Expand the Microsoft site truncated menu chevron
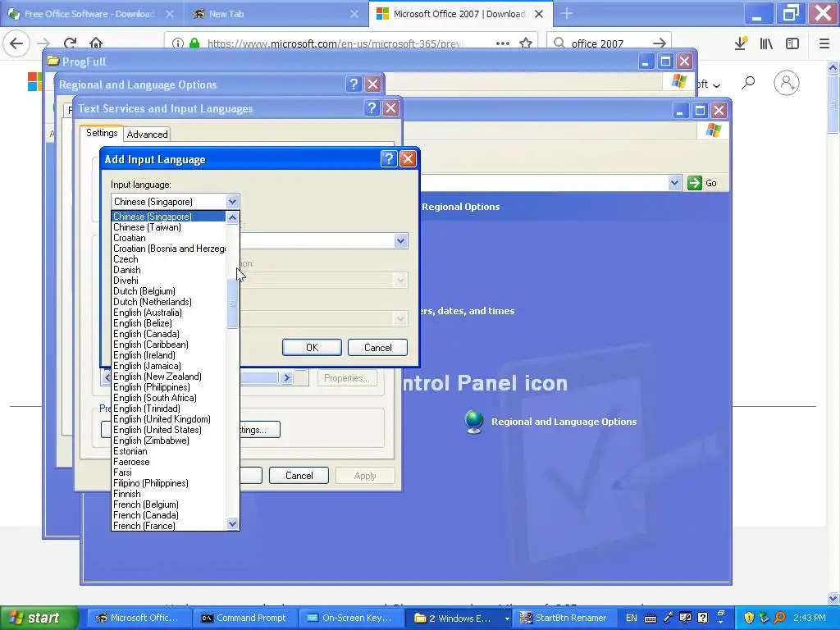 pyautogui.click(x=716, y=85)
